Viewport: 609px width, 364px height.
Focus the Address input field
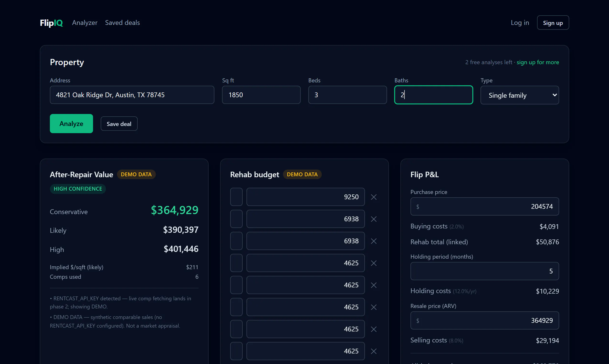[x=132, y=95]
